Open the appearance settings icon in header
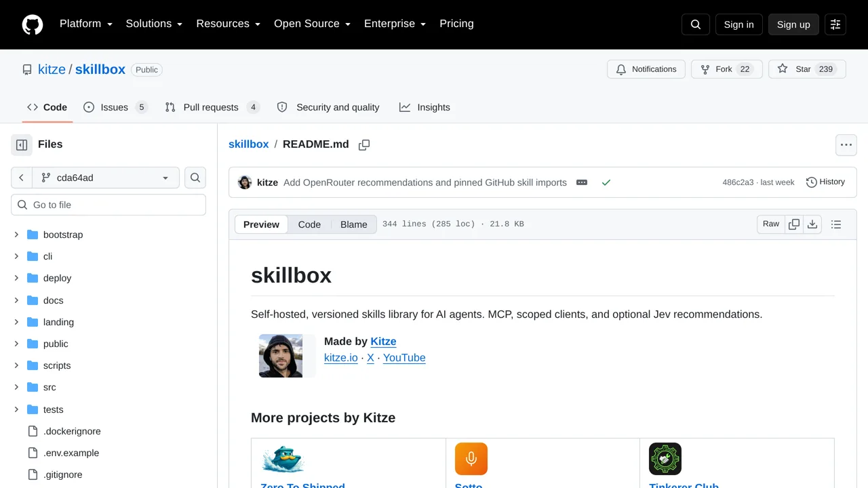The image size is (868, 488). (x=835, y=24)
